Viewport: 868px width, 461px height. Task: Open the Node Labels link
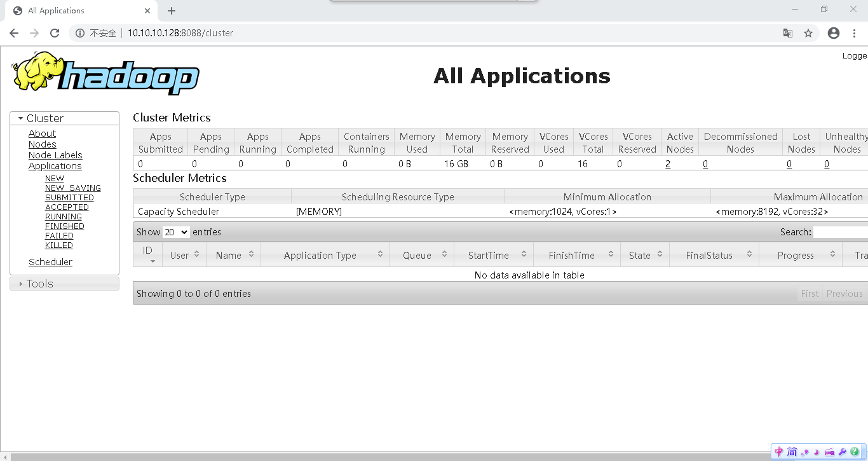pyautogui.click(x=55, y=155)
